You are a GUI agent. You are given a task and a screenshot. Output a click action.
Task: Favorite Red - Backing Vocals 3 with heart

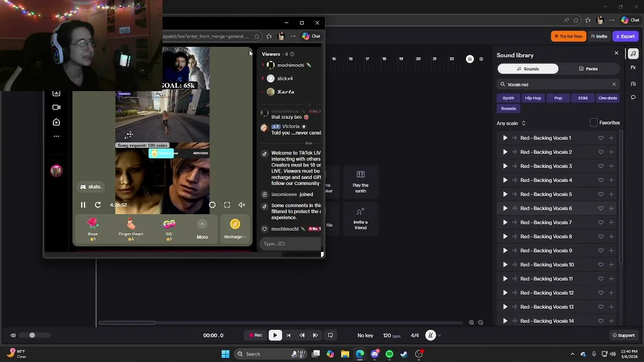click(x=601, y=166)
